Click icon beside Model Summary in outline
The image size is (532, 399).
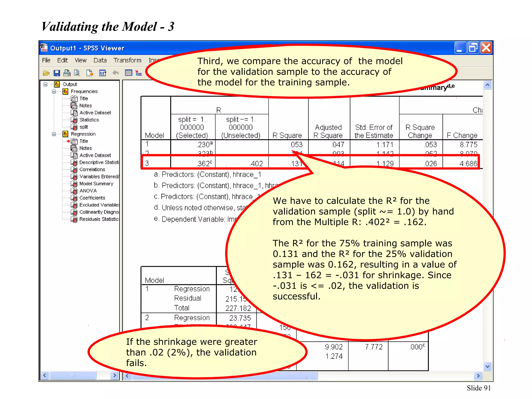[74, 184]
